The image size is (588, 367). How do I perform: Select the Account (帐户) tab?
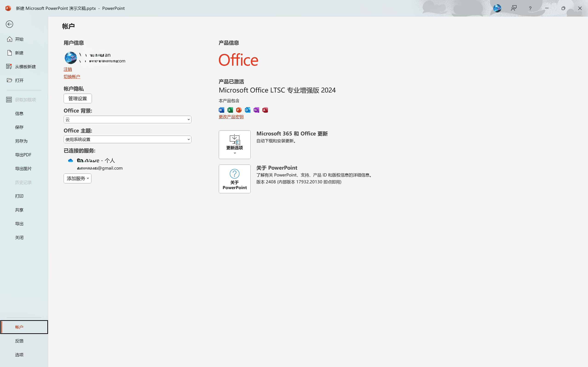(24, 327)
